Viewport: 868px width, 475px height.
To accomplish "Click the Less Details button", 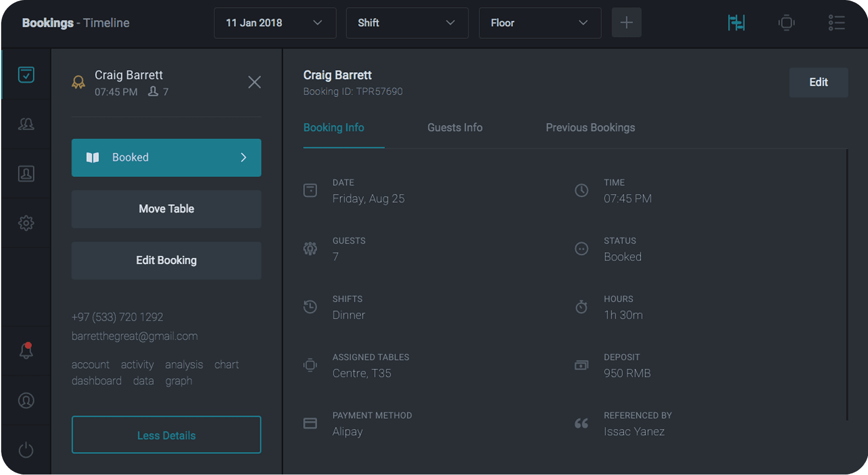I will pos(166,435).
